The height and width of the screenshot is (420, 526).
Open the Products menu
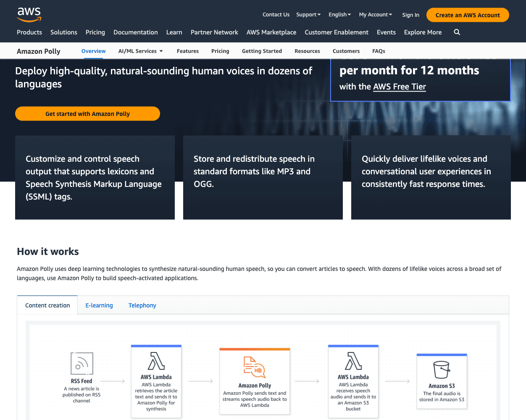tap(29, 32)
